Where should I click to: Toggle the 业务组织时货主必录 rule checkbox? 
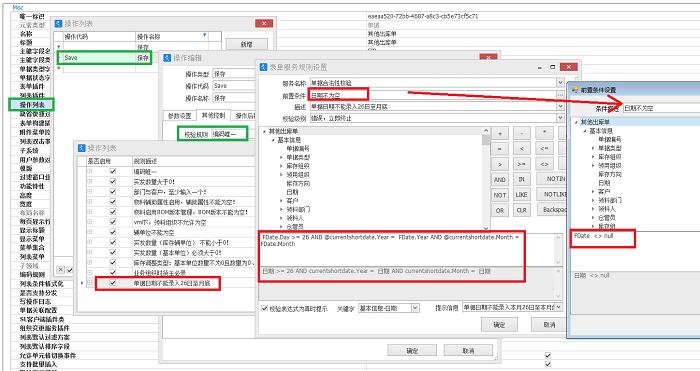[x=112, y=272]
